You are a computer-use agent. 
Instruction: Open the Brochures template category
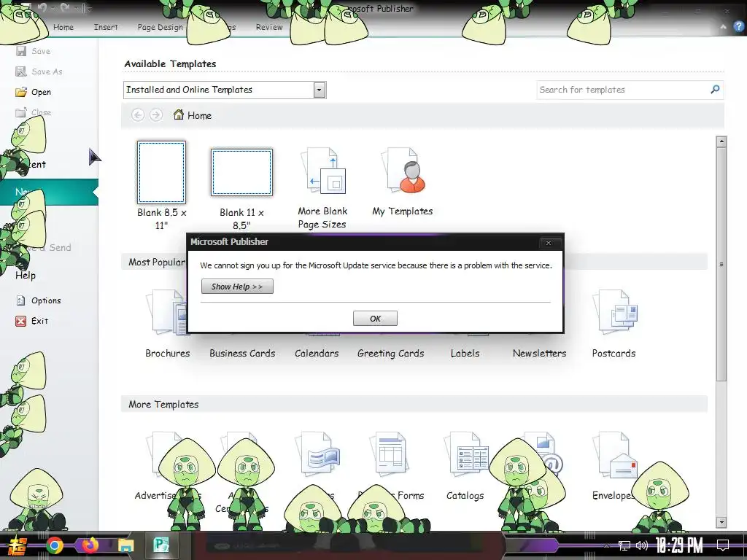pyautogui.click(x=168, y=324)
